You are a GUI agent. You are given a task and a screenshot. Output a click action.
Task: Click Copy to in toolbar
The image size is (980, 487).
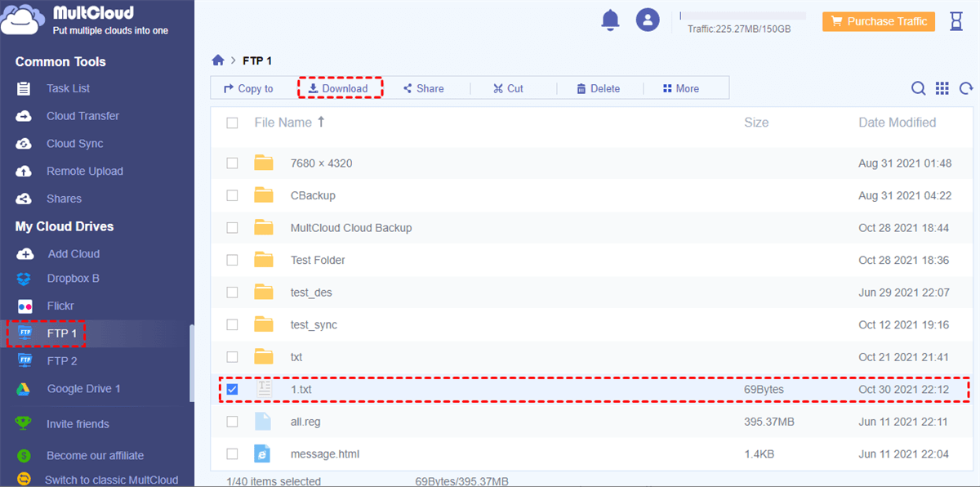point(248,88)
